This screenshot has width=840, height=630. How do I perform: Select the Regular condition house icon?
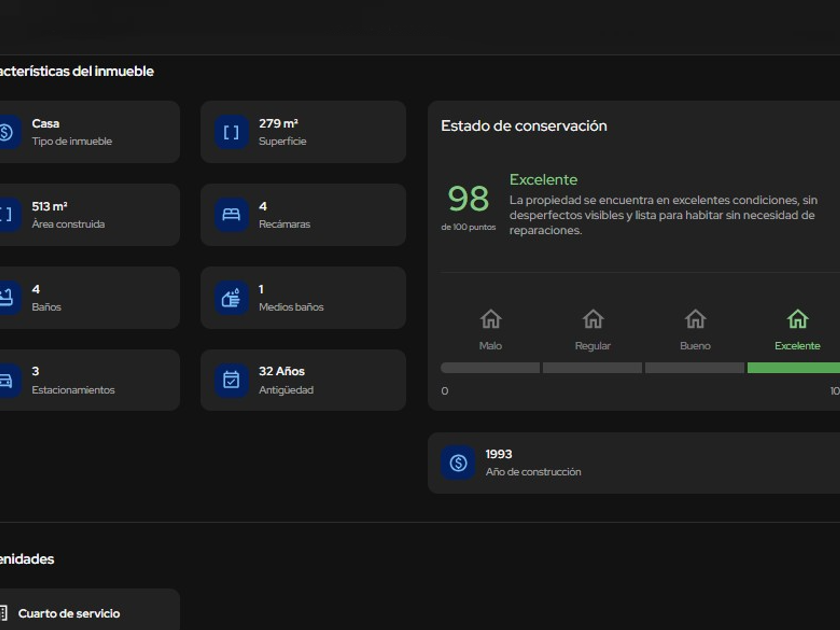(x=593, y=319)
